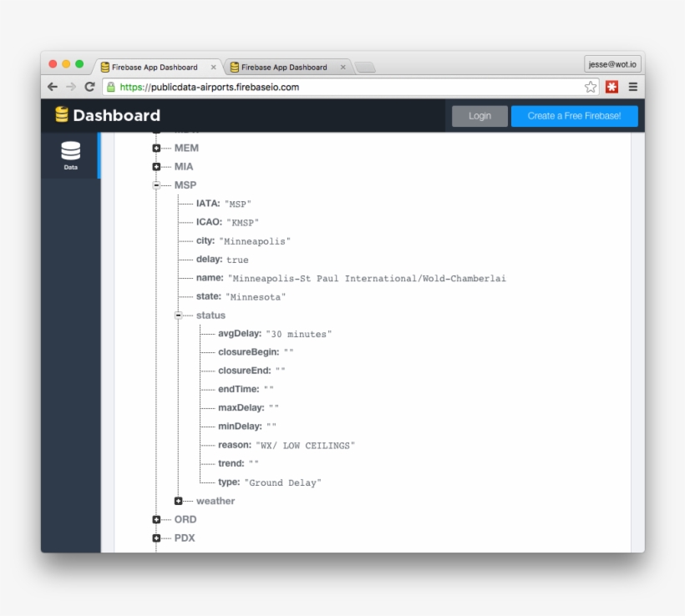685x616 pixels.
Task: Click the weather key label
Action: 216,501
